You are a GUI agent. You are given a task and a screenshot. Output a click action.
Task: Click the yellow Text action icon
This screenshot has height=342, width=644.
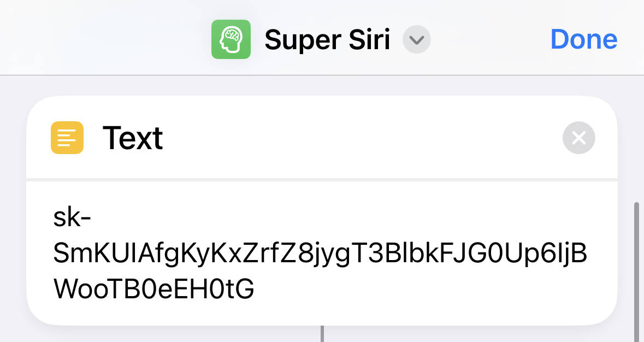tap(67, 138)
